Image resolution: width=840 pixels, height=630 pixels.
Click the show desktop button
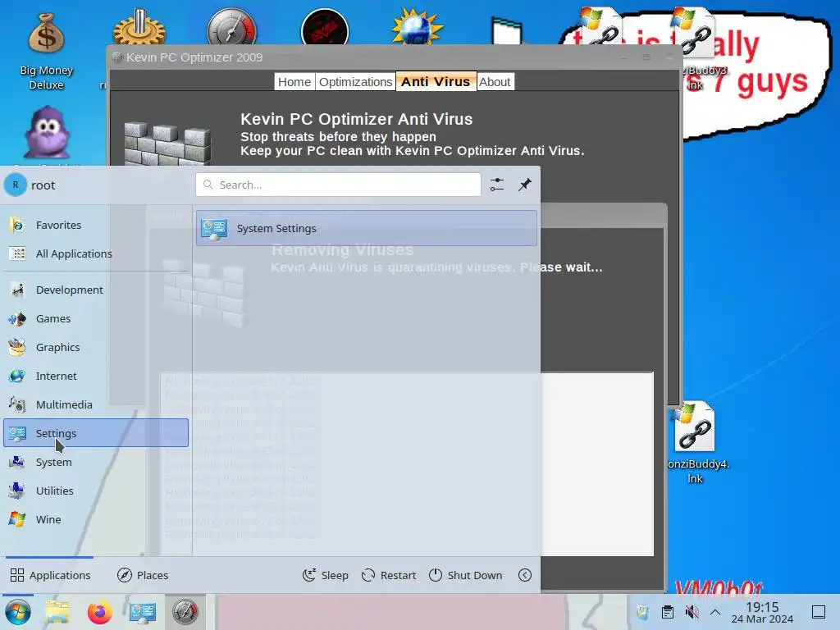coord(819,612)
